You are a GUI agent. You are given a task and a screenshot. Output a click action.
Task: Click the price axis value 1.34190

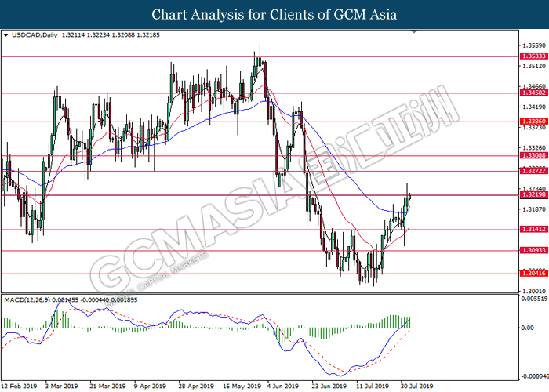[x=534, y=107]
